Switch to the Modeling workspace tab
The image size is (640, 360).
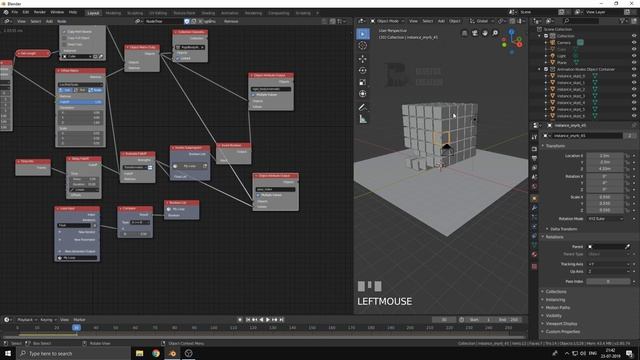click(113, 13)
